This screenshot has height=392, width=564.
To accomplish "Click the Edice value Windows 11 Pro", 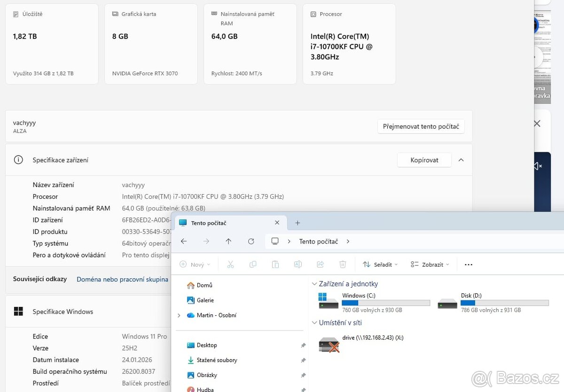I will (x=144, y=337).
